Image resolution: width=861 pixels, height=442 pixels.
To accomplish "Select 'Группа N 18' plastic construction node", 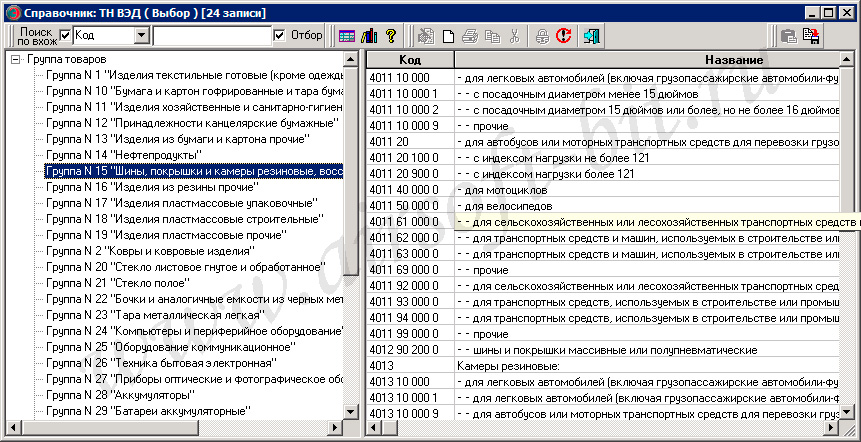I will [184, 219].
